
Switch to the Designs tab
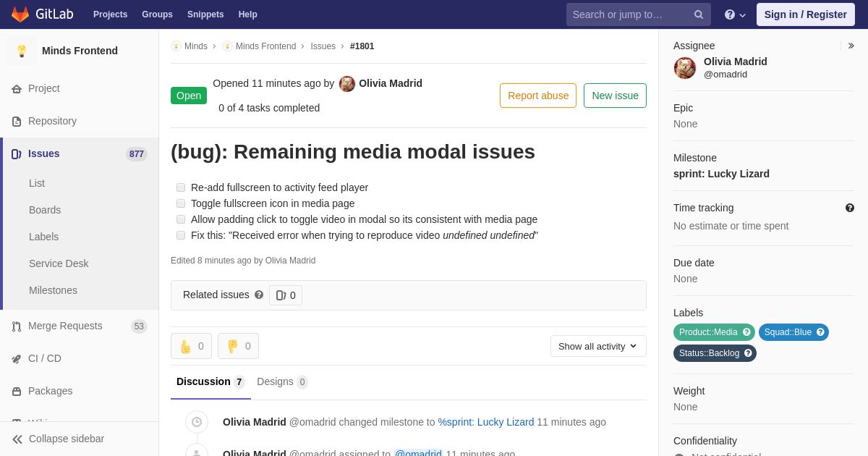282,381
